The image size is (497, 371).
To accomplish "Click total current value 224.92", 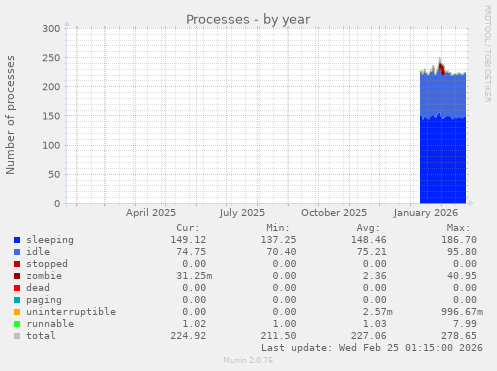I will tap(188, 336).
